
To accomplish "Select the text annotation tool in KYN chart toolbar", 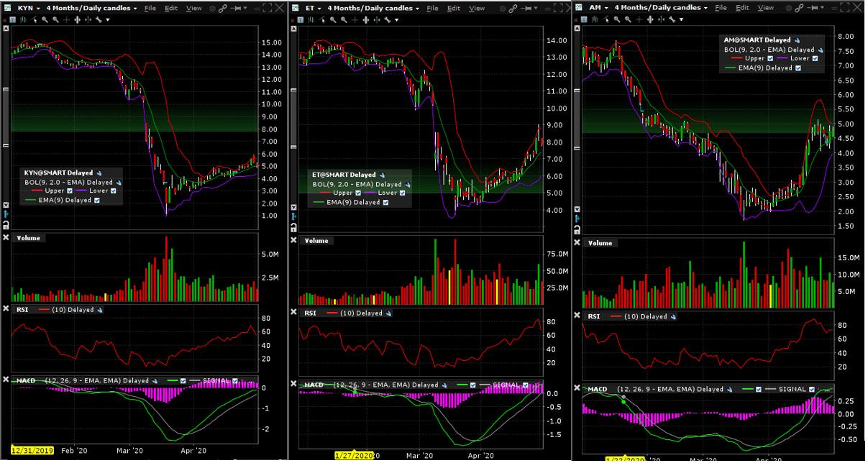I will point(12,19).
